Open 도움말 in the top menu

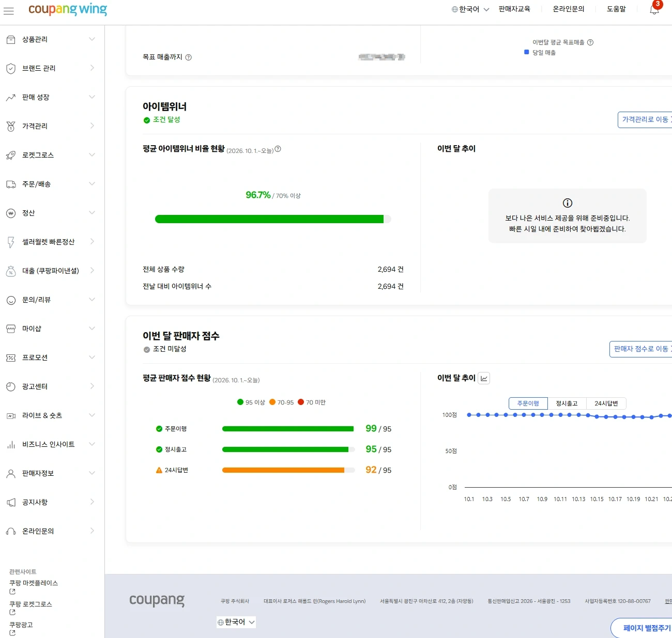[616, 9]
